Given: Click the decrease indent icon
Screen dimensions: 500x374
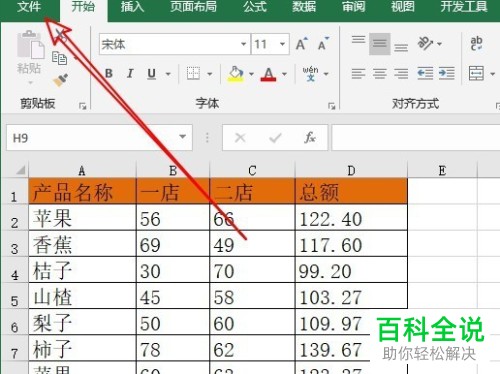Looking at the screenshot, I should [425, 73].
